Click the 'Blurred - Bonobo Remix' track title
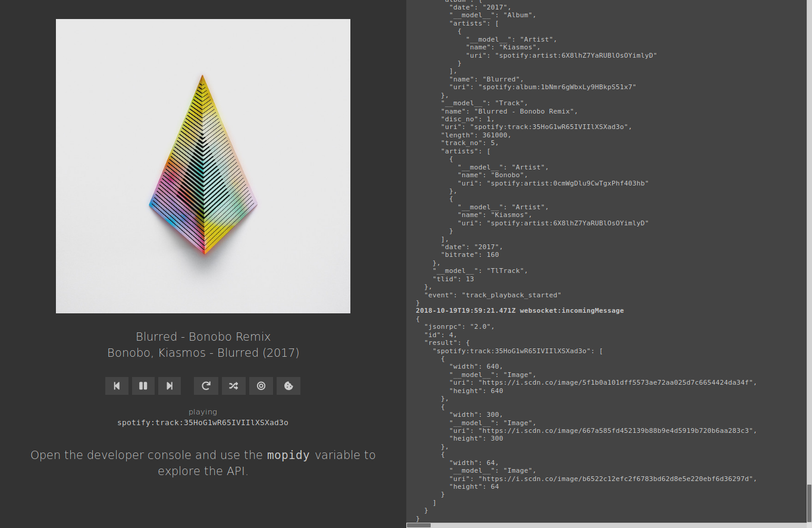The height and width of the screenshot is (528, 812). 203,337
